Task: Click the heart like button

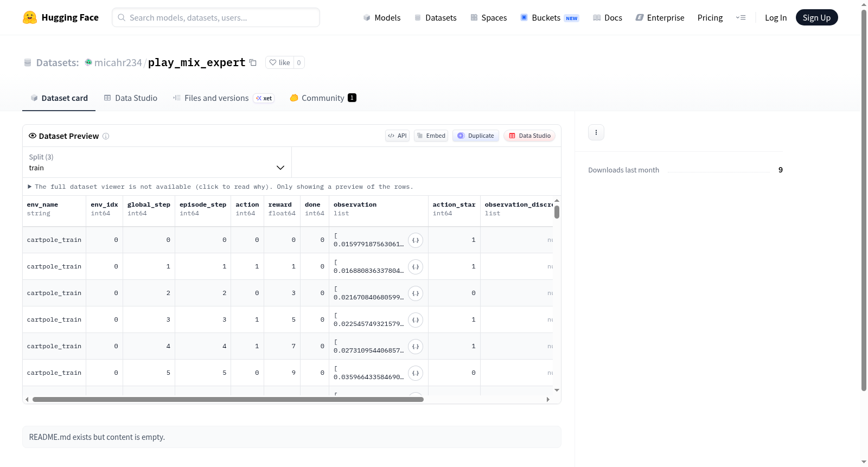Action: 279,62
